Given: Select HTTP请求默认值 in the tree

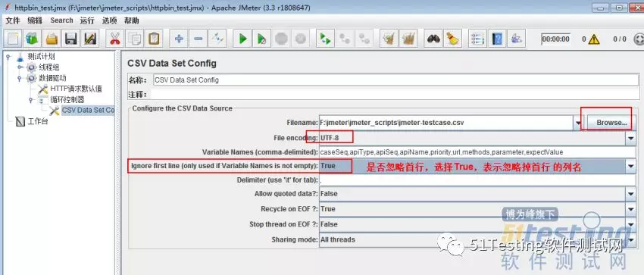Looking at the screenshot, I should point(76,89).
